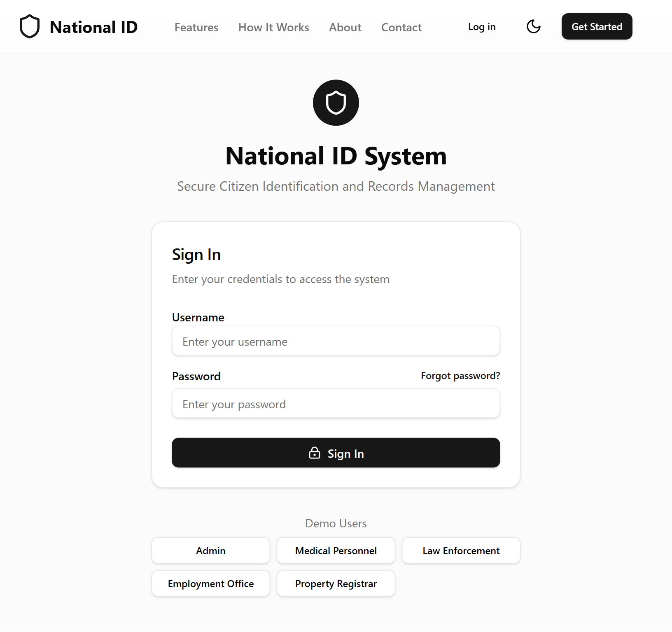Image resolution: width=672 pixels, height=632 pixels.
Task: Open the Features menu item
Action: pos(196,27)
